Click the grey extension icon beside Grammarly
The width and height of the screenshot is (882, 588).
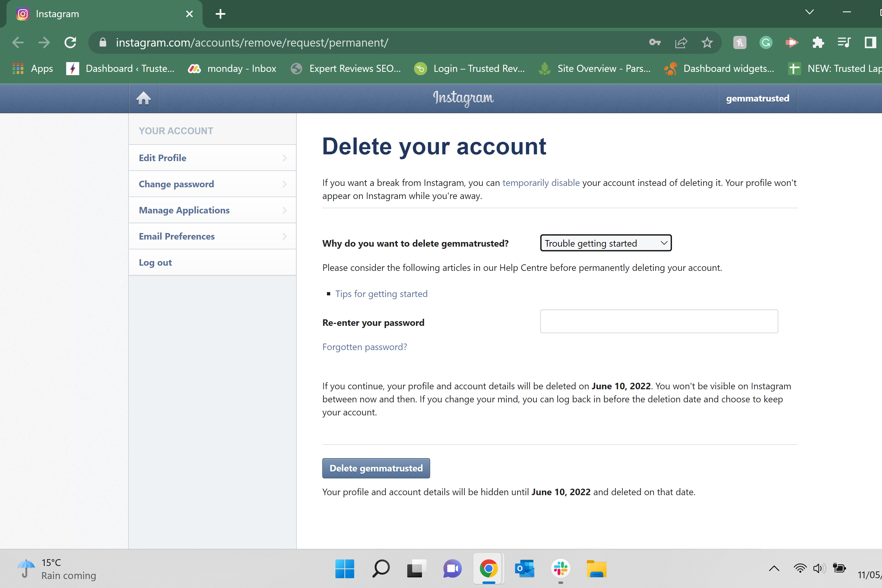click(x=740, y=42)
